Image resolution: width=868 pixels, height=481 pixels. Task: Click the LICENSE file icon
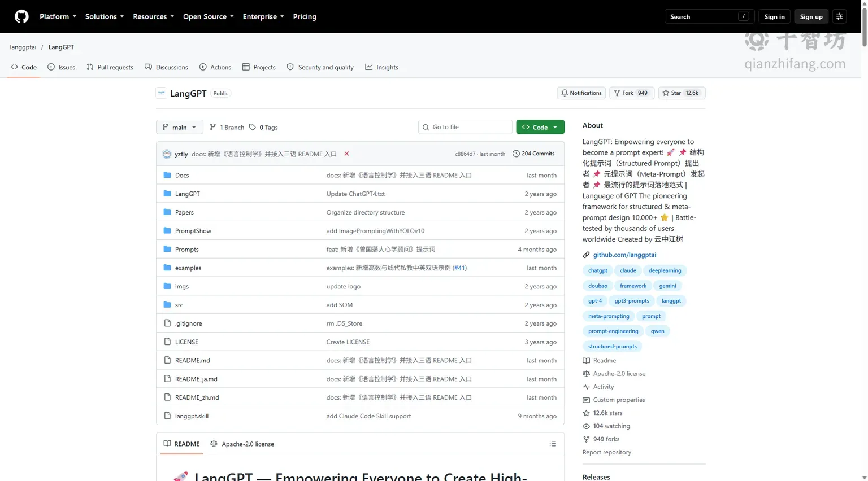click(167, 342)
